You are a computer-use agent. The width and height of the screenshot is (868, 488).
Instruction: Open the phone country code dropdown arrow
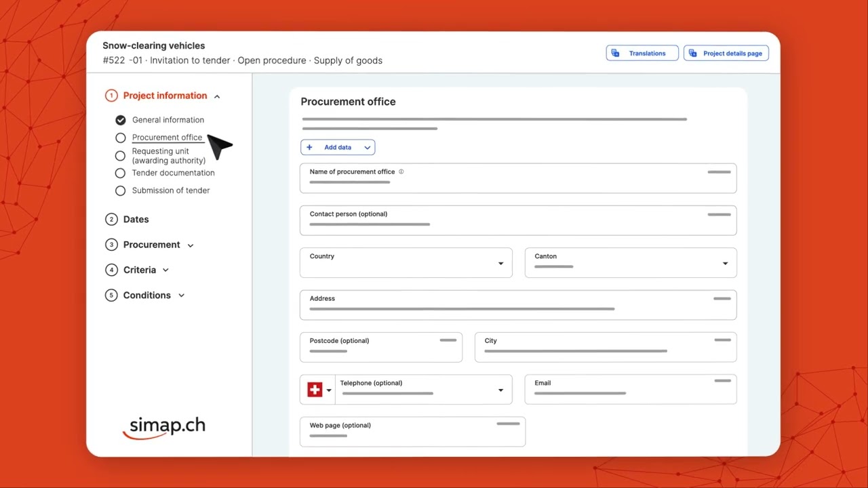click(329, 390)
